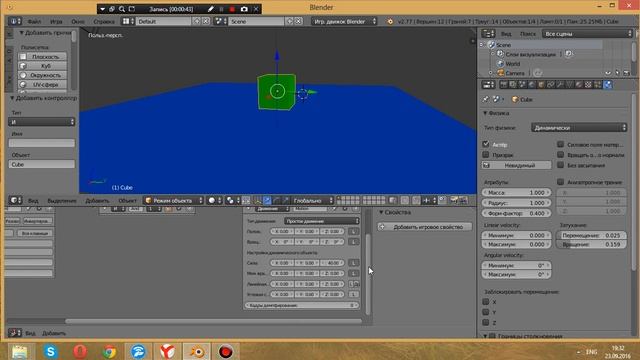Open the Все сцены outliner dropdown
This screenshot has width=640, height=360.
587,34
